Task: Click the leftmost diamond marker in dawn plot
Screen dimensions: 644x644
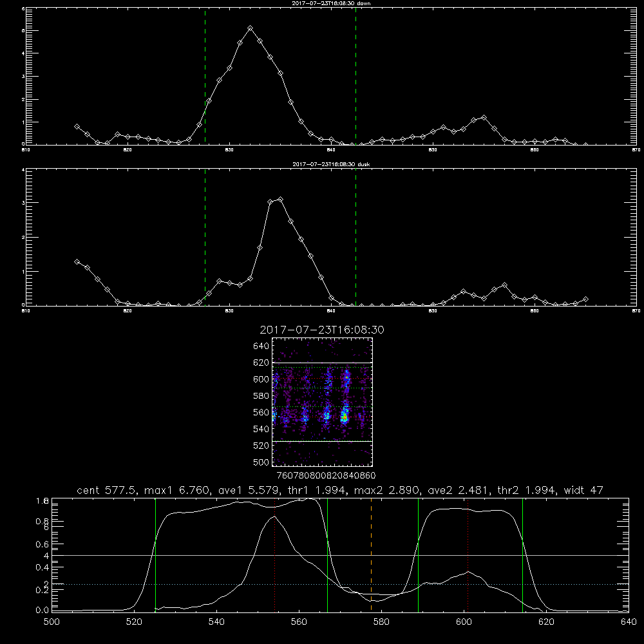Action: click(x=77, y=126)
